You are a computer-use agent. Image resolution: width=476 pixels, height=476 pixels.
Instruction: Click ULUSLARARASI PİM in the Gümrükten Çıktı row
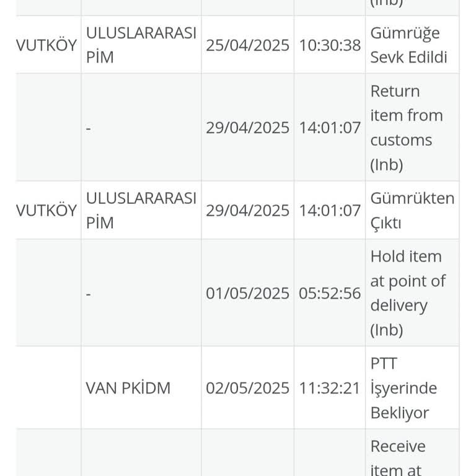coord(141,210)
